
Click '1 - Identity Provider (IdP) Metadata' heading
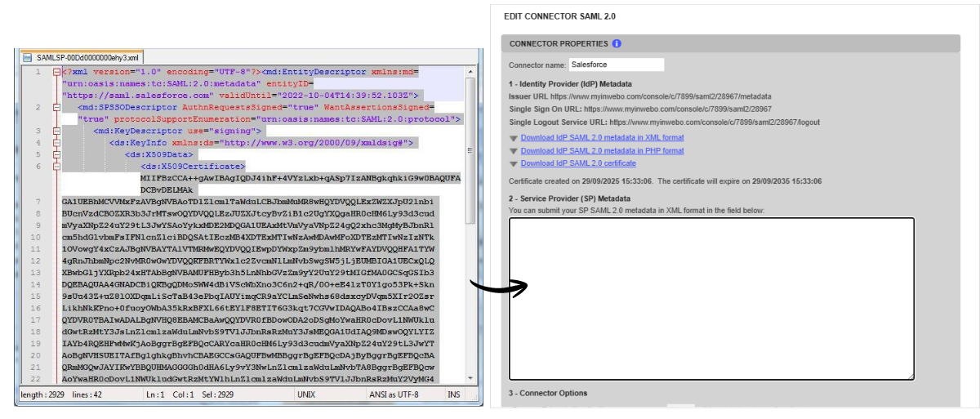coord(570,83)
